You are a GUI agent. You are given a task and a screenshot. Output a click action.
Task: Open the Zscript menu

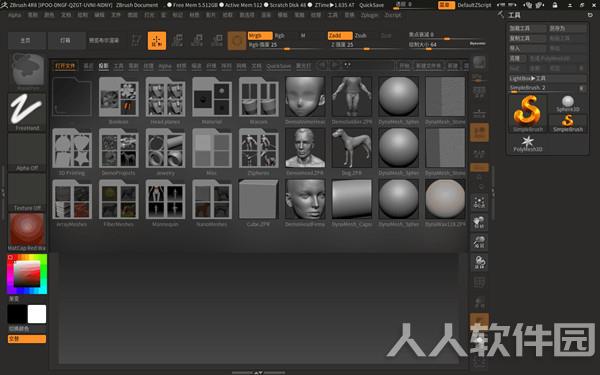tap(393, 15)
